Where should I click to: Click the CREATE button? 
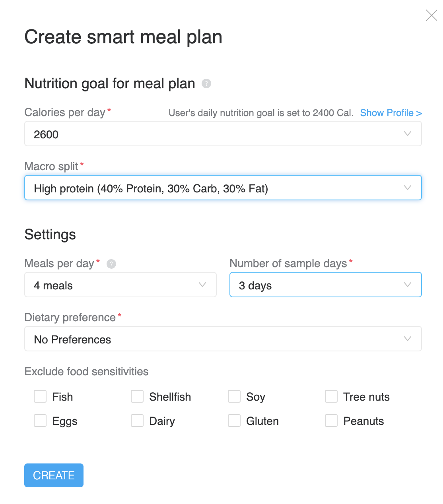point(54,475)
